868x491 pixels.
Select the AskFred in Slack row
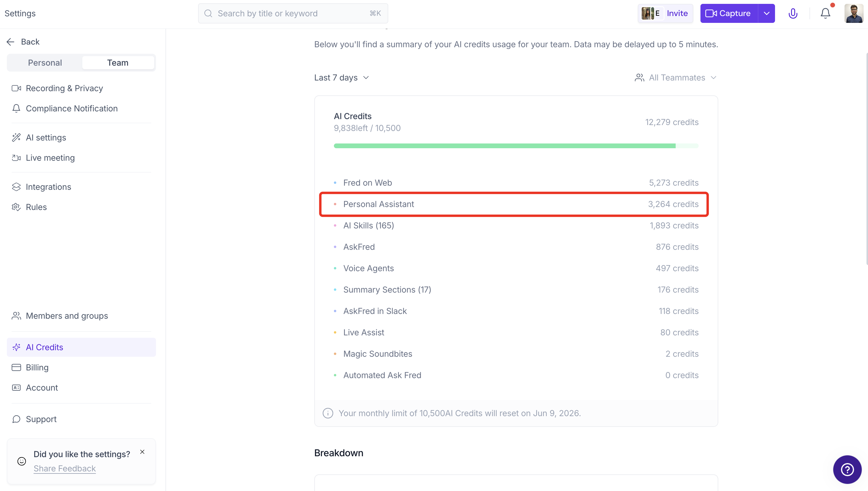[516, 311]
